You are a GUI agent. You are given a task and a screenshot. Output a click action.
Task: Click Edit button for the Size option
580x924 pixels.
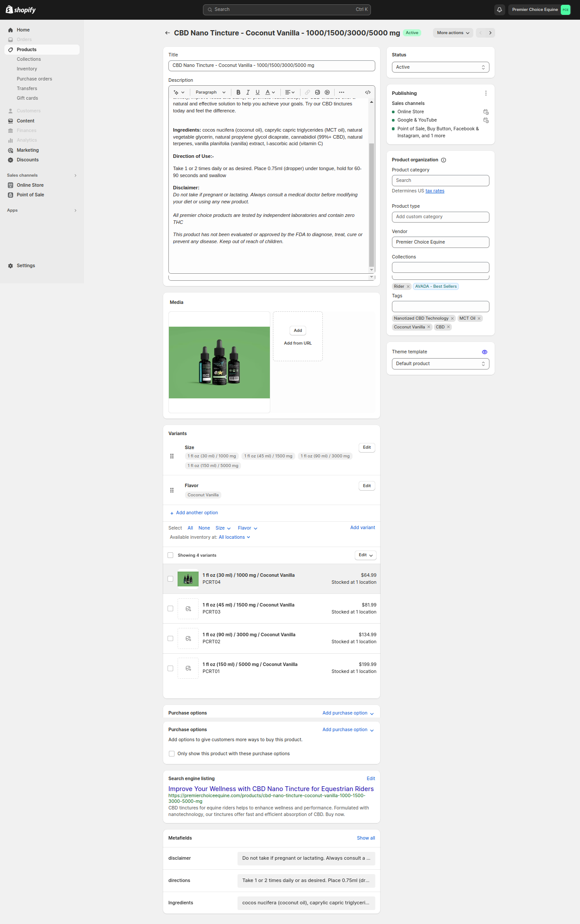[x=367, y=447]
